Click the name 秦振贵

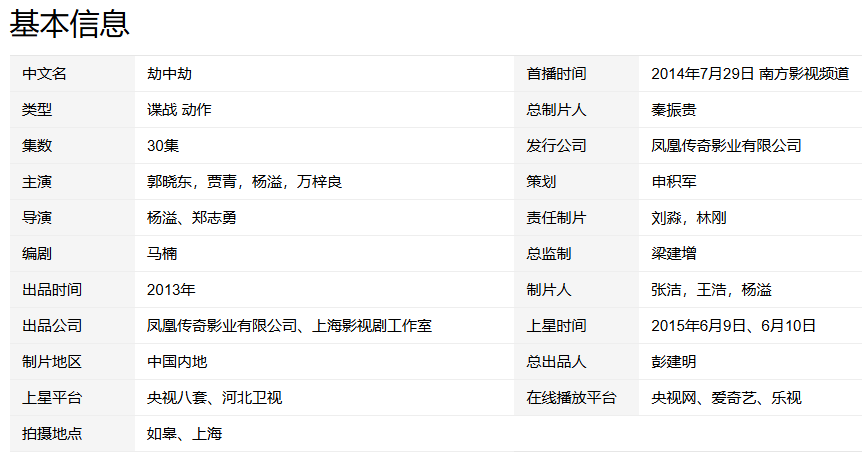(673, 109)
